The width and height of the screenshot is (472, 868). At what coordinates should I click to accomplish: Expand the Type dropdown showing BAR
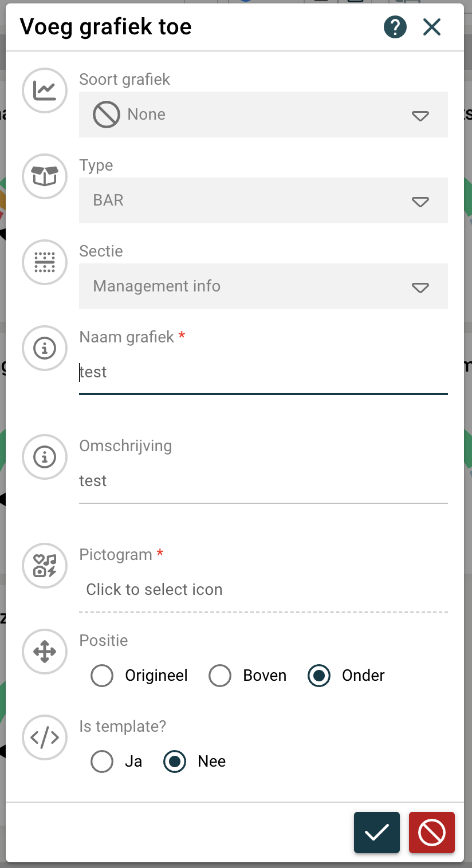(263, 200)
